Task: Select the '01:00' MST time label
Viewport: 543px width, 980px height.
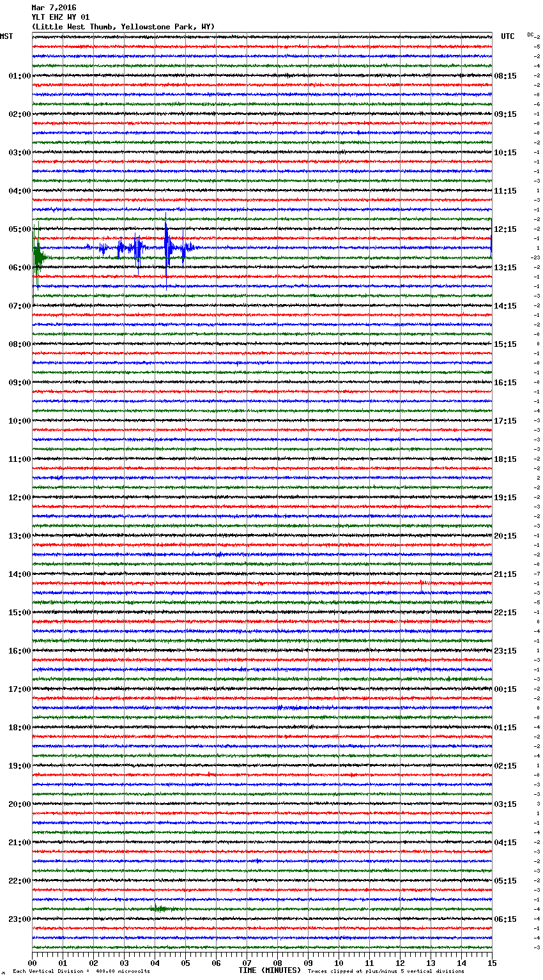Action: [x=19, y=76]
